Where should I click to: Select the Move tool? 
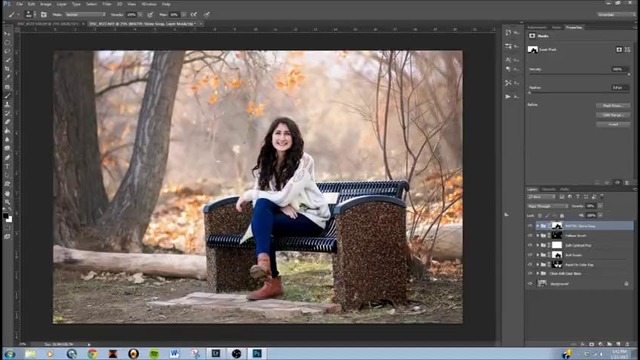pos(7,34)
